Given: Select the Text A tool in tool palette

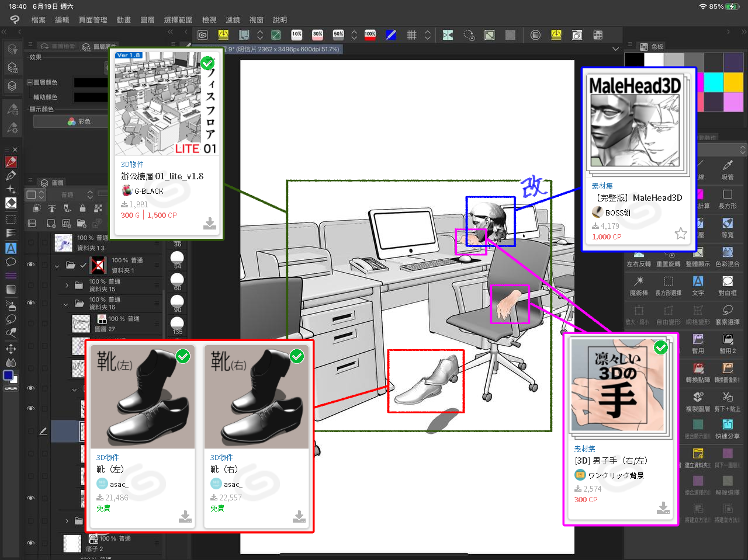Looking at the screenshot, I should (11, 248).
